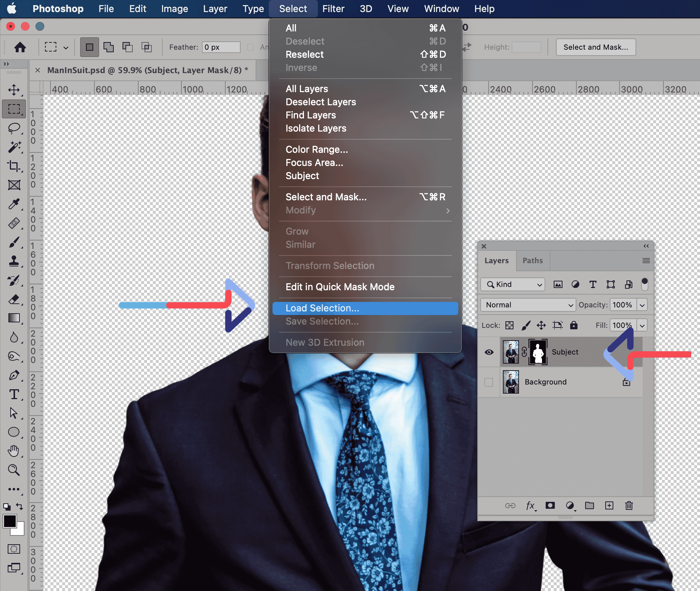Click the Select and Mask button

point(595,47)
